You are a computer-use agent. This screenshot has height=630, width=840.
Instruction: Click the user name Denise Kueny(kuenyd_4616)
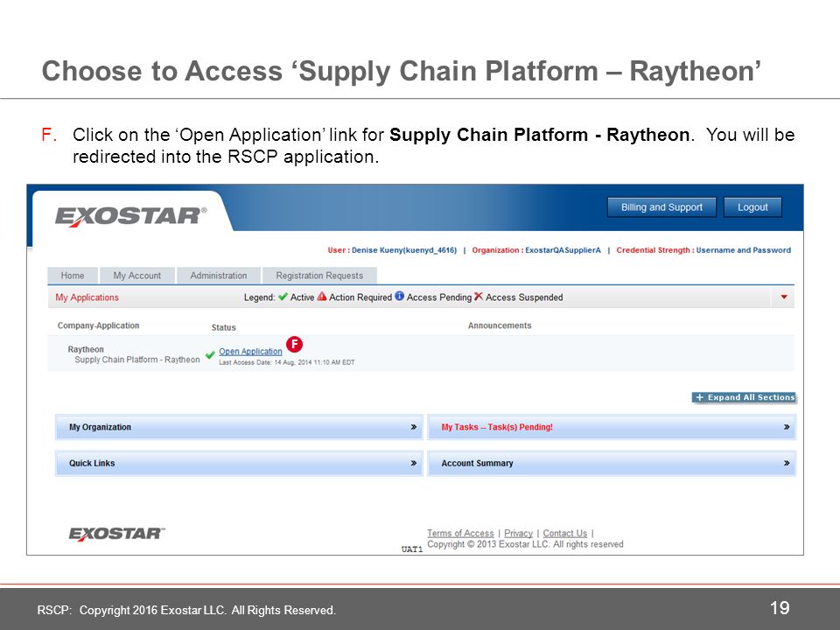[x=404, y=250]
